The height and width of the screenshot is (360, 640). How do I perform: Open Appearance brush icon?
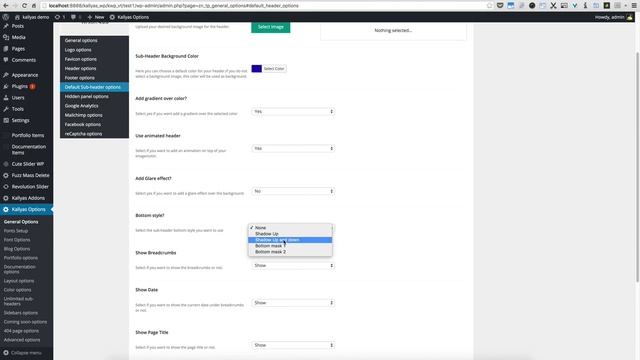point(6,75)
